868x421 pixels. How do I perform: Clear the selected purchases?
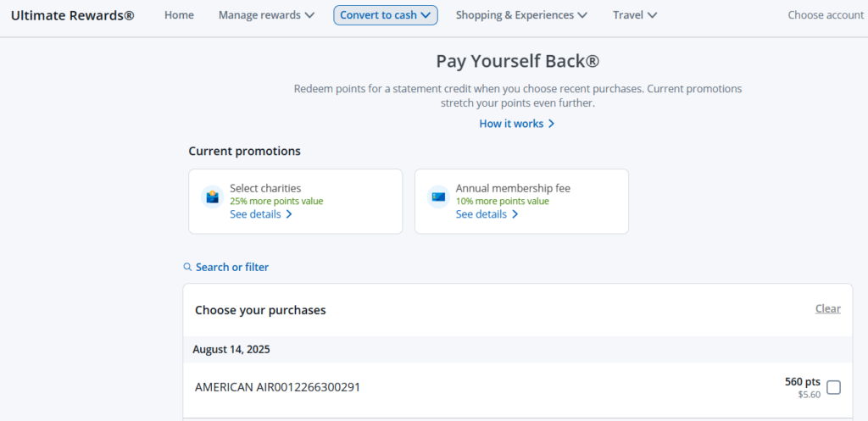(x=827, y=308)
